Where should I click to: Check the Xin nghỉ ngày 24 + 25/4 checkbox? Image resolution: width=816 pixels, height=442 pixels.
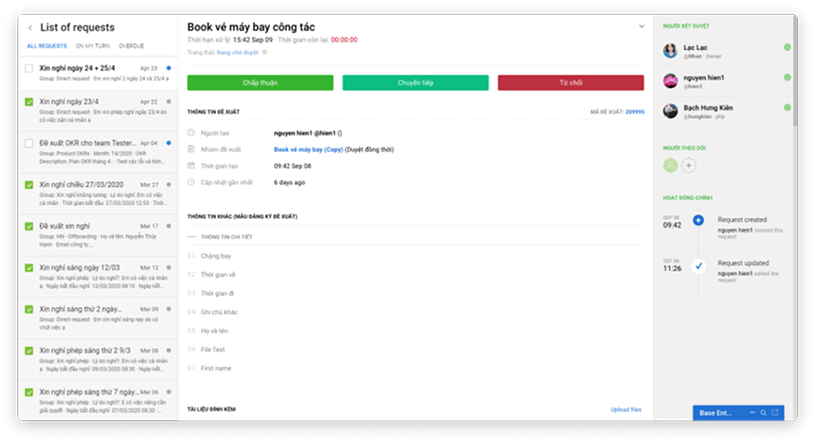29,68
